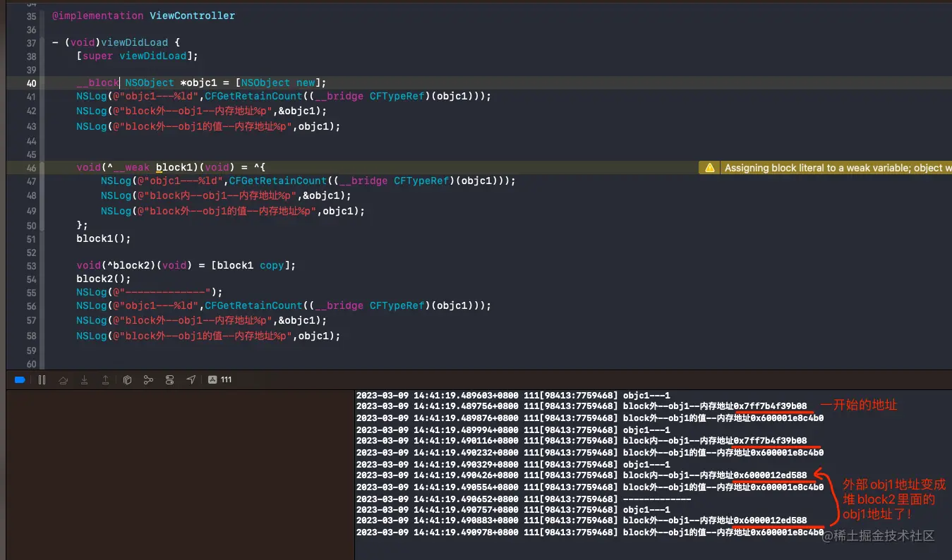Click line number 58 in the gutter
This screenshot has width=952, height=560.
click(30, 336)
